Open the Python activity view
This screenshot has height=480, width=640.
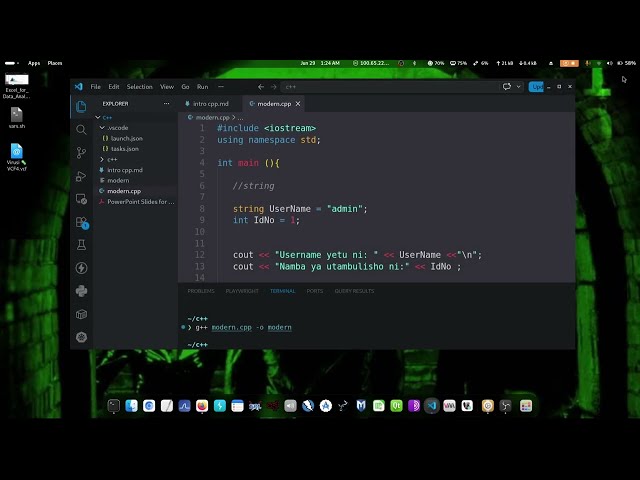pos(81,291)
